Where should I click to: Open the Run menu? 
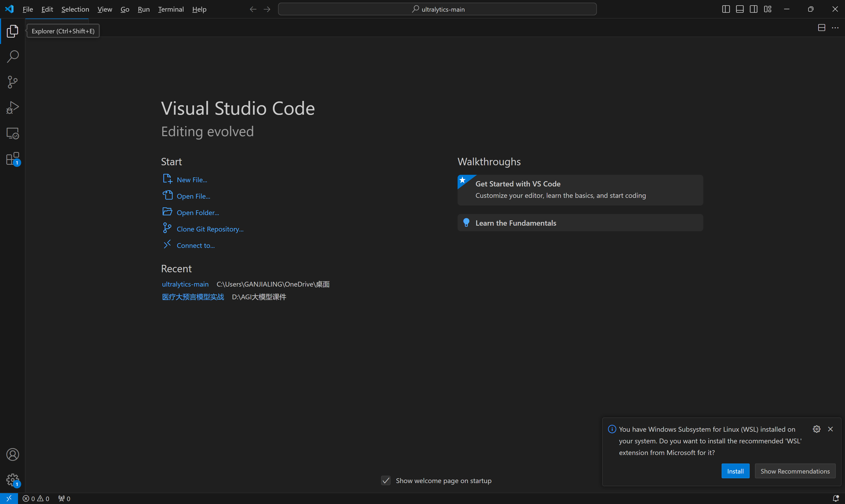[144, 9]
